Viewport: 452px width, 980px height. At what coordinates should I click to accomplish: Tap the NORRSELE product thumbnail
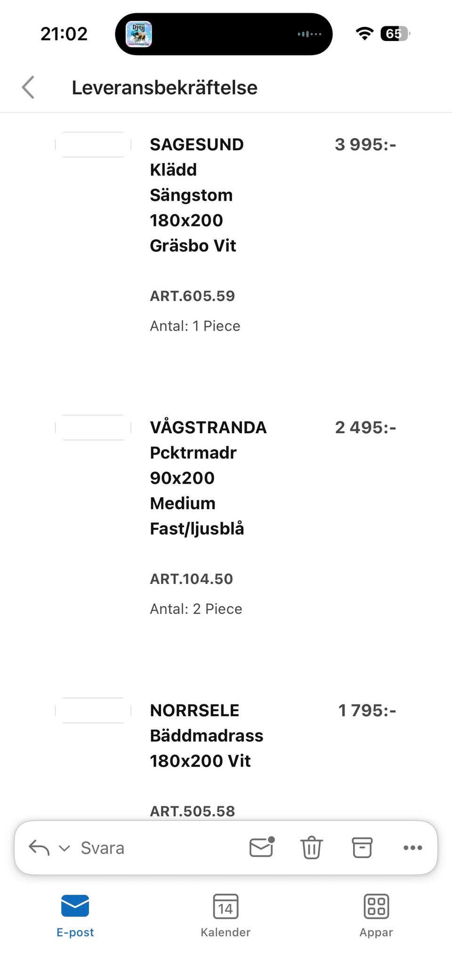[x=93, y=710]
